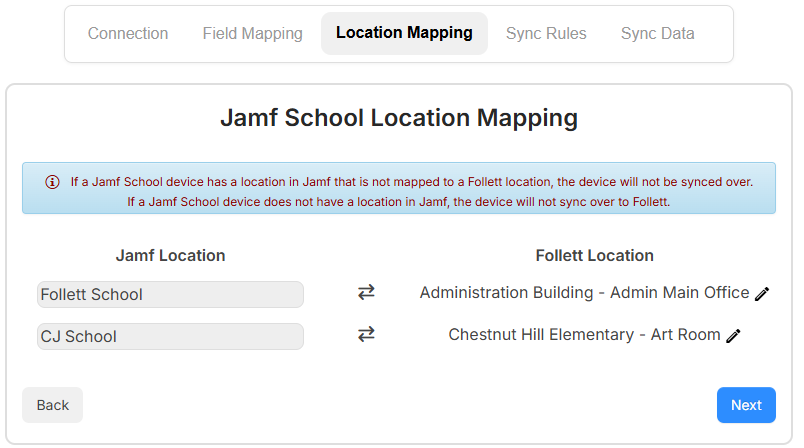Edit the Chestnut Hill Elementary location with the pencil icon

coord(733,336)
